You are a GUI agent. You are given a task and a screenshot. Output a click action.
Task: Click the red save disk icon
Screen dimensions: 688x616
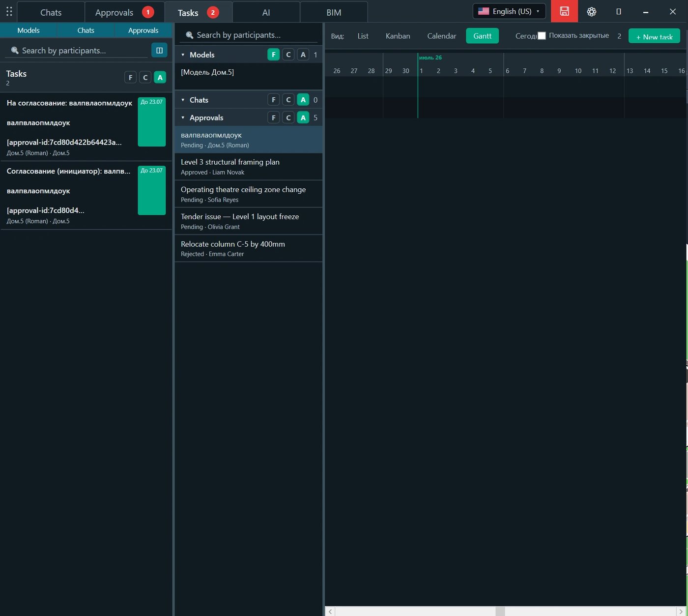(564, 11)
